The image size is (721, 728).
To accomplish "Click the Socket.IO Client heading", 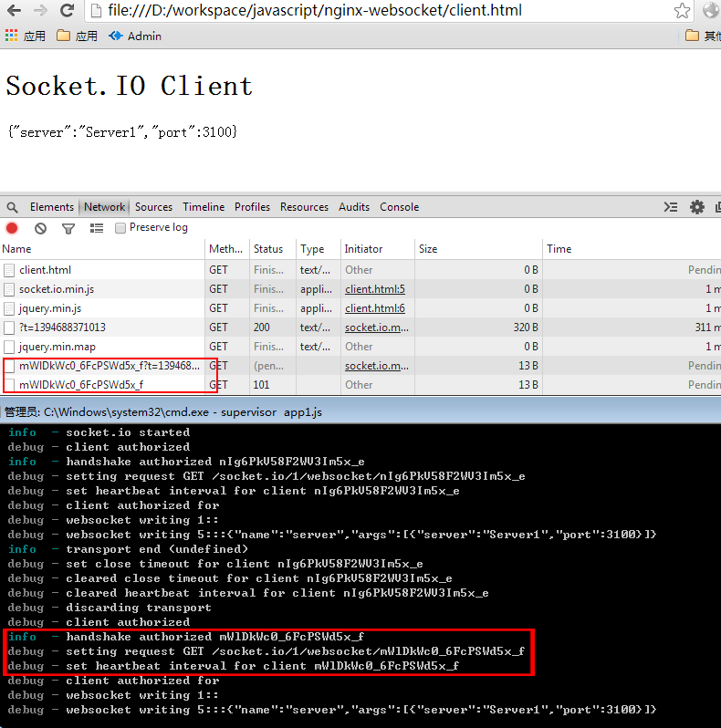I will coord(130,87).
